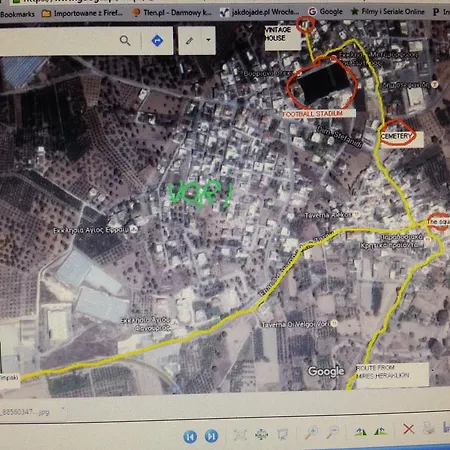Open the Importowane z Firefox bookmarks folder
This screenshot has width=450, height=450.
pos(82,13)
